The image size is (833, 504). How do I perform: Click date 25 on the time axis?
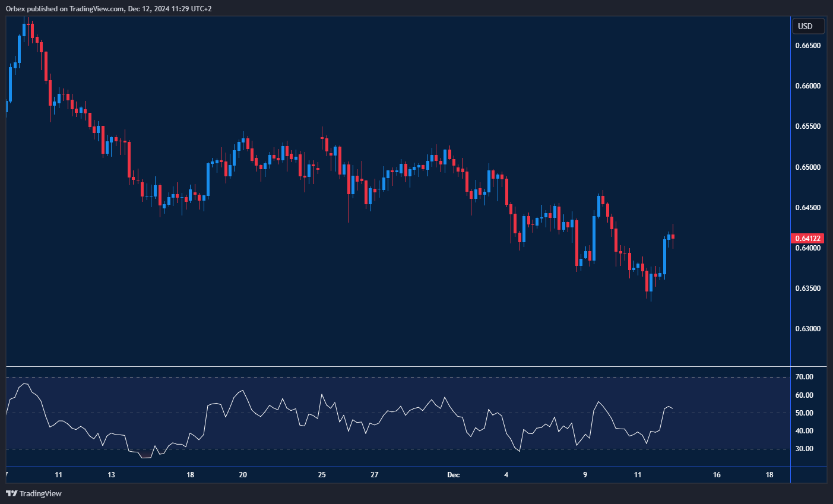(322, 475)
